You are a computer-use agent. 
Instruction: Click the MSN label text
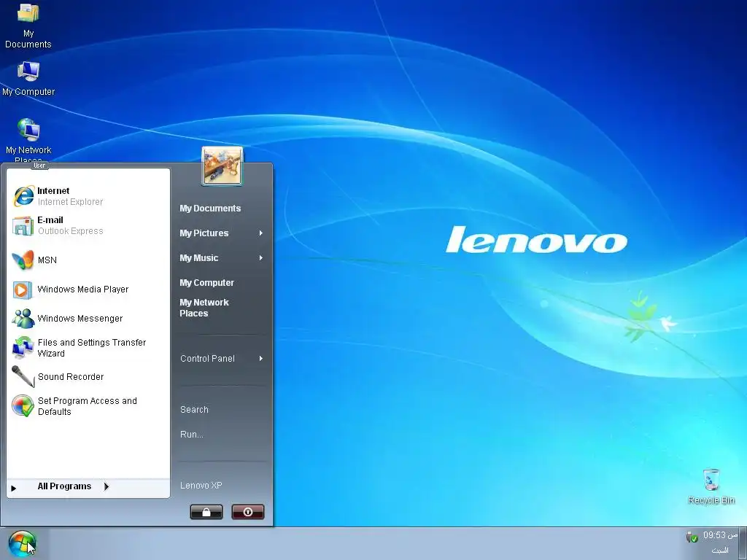click(47, 260)
